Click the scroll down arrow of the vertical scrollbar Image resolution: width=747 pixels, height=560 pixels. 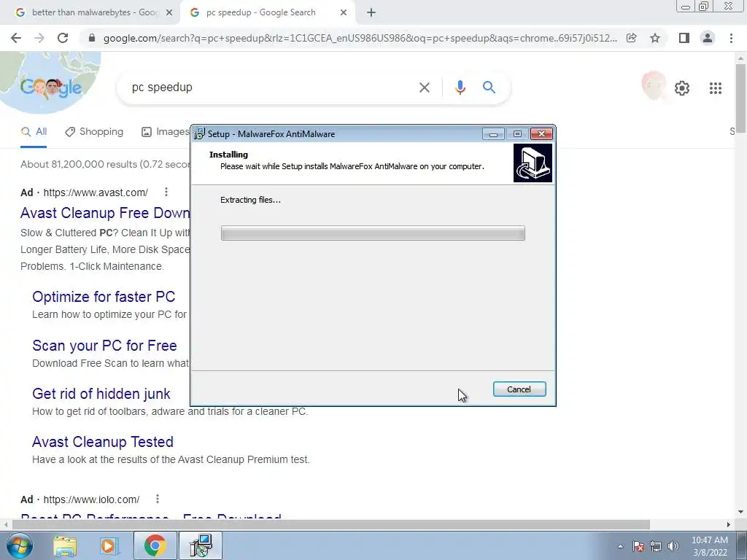point(741,513)
